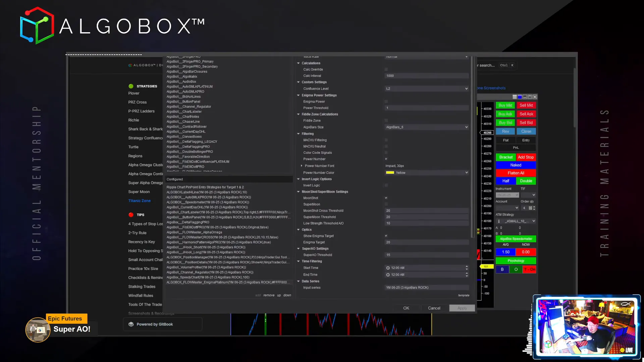The height and width of the screenshot is (362, 644).
Task: Collapse the Optics section
Action: coord(298,230)
